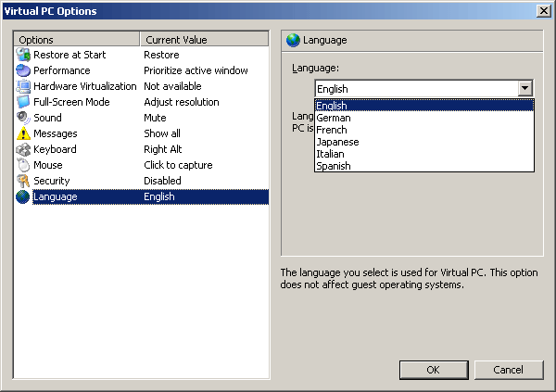Click the Current Value column header

[204, 39]
